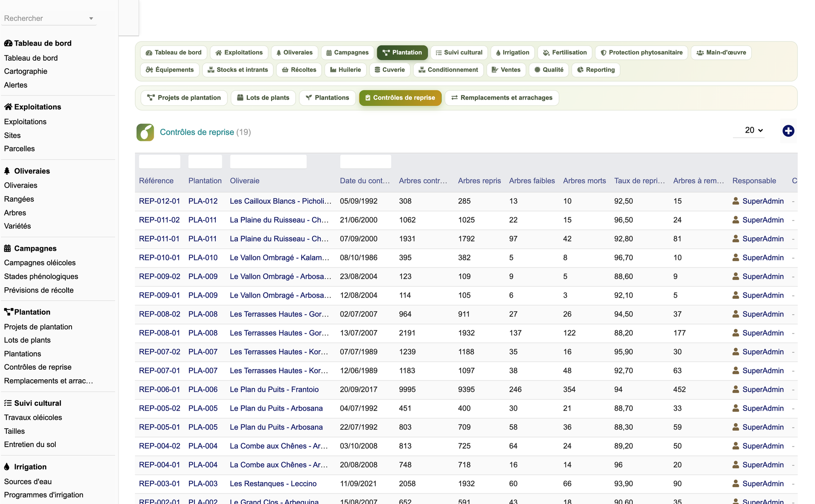The height and width of the screenshot is (504, 815).
Task: Open Le Plan du Puits - Frantoio link
Action: pyautogui.click(x=274, y=390)
